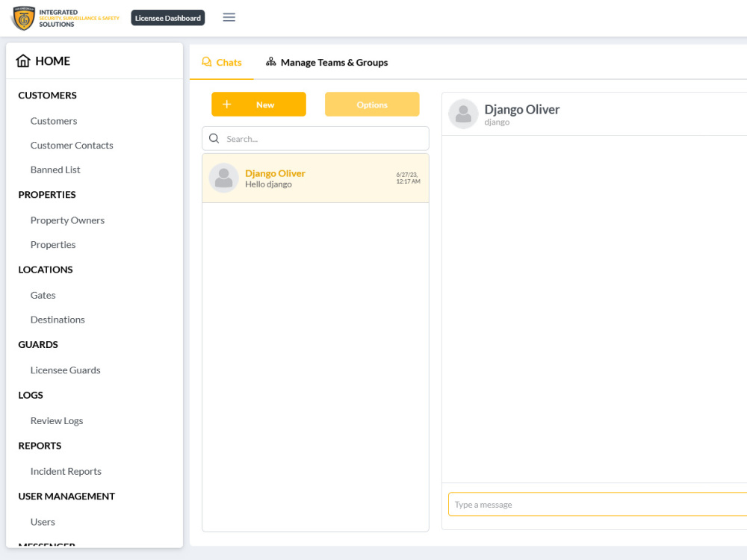This screenshot has width=747, height=560.
Task: Click the django username under header
Action: pos(497,122)
